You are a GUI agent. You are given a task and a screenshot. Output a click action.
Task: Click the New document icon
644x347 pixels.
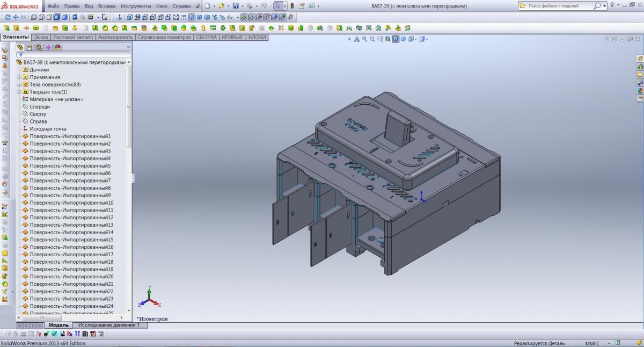pos(207,6)
